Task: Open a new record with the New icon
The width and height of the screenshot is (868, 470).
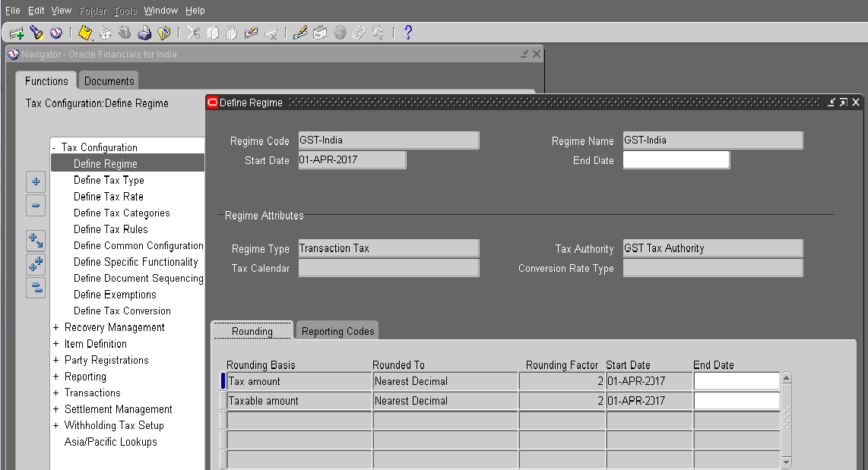Action: 15,32
